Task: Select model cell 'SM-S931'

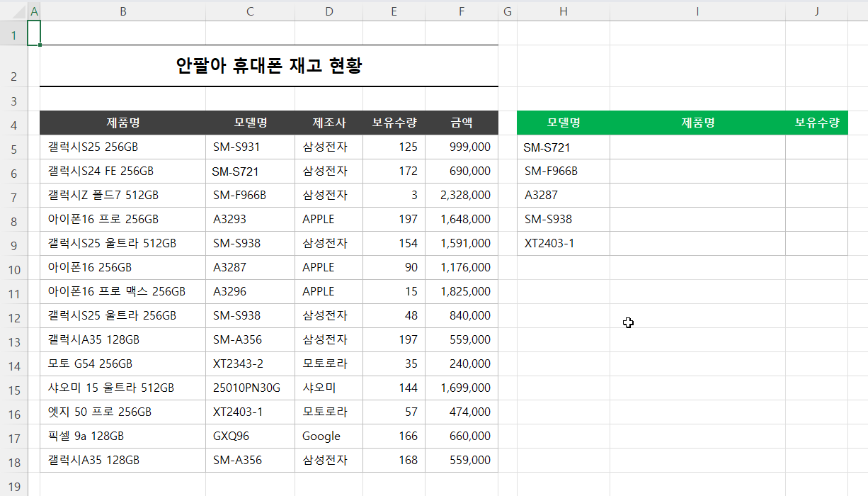Action: 250,147
